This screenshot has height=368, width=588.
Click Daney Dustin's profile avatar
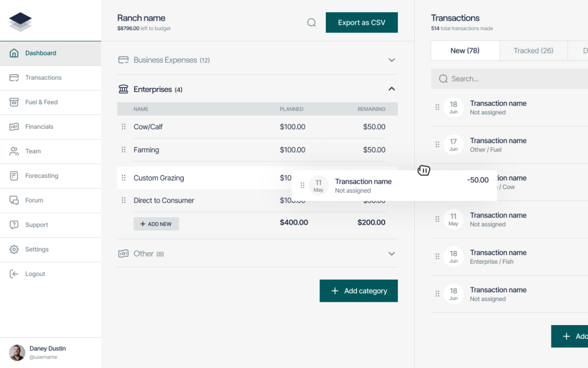click(17, 353)
